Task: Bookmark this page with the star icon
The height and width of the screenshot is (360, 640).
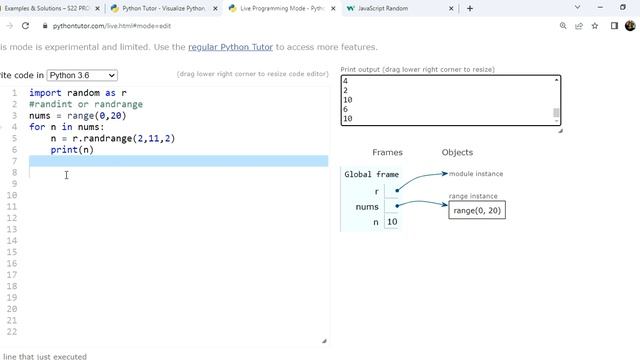Action: [595, 26]
